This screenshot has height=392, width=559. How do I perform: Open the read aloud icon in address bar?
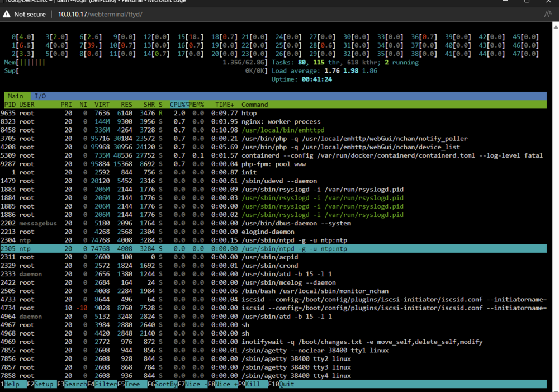[548, 15]
